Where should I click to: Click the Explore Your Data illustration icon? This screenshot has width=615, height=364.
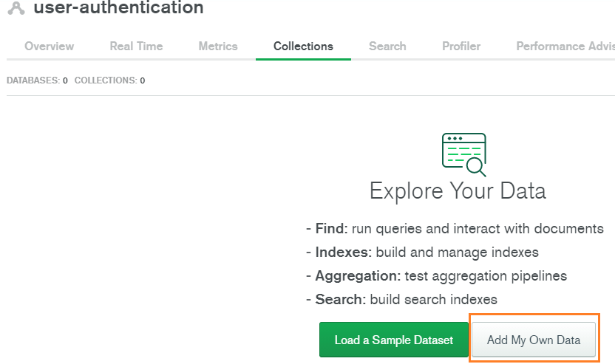(463, 154)
